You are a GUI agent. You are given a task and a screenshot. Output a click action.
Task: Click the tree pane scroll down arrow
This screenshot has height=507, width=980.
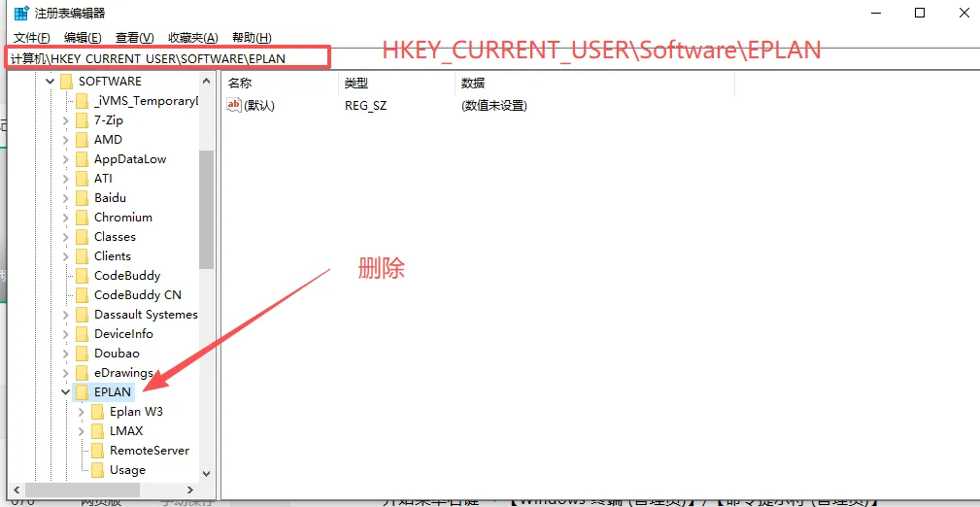point(206,474)
